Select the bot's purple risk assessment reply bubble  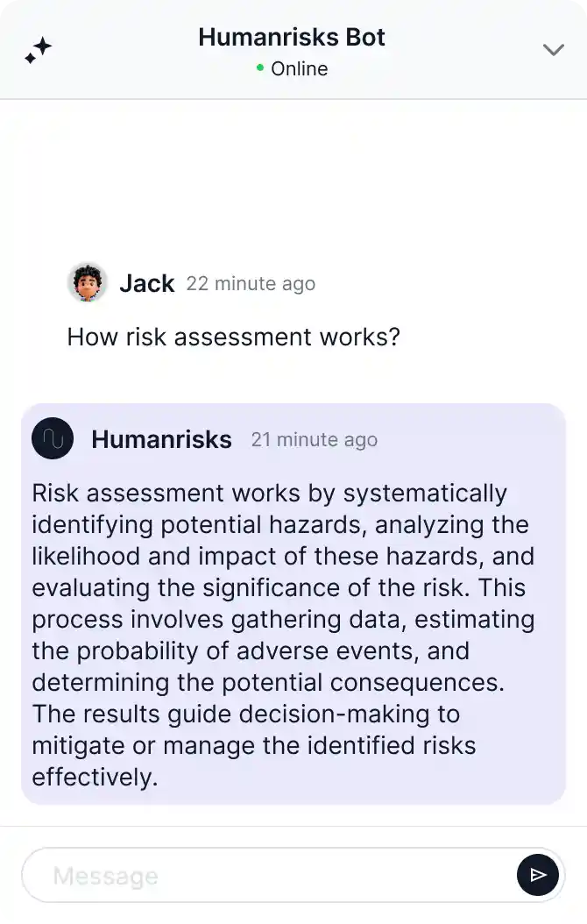coord(293,603)
